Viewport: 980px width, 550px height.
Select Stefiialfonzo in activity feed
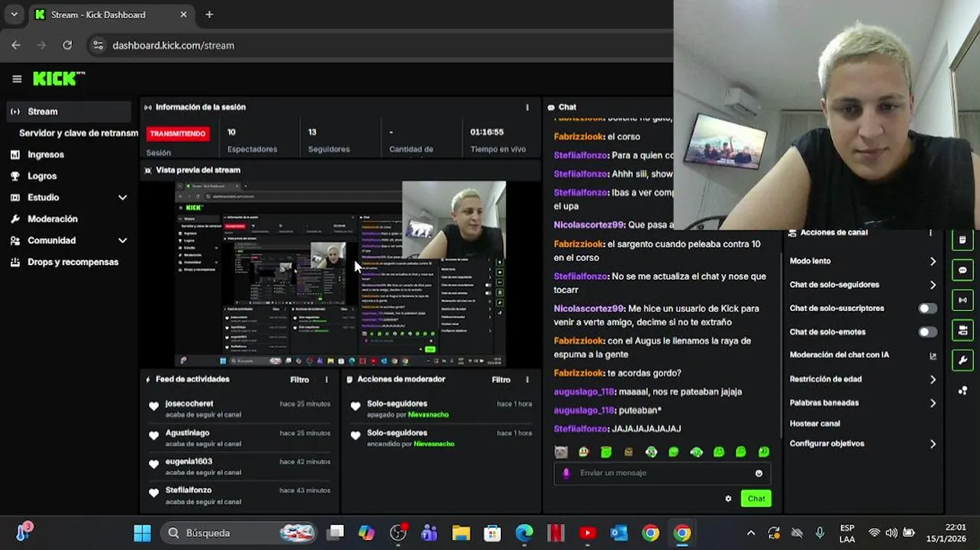coord(189,490)
